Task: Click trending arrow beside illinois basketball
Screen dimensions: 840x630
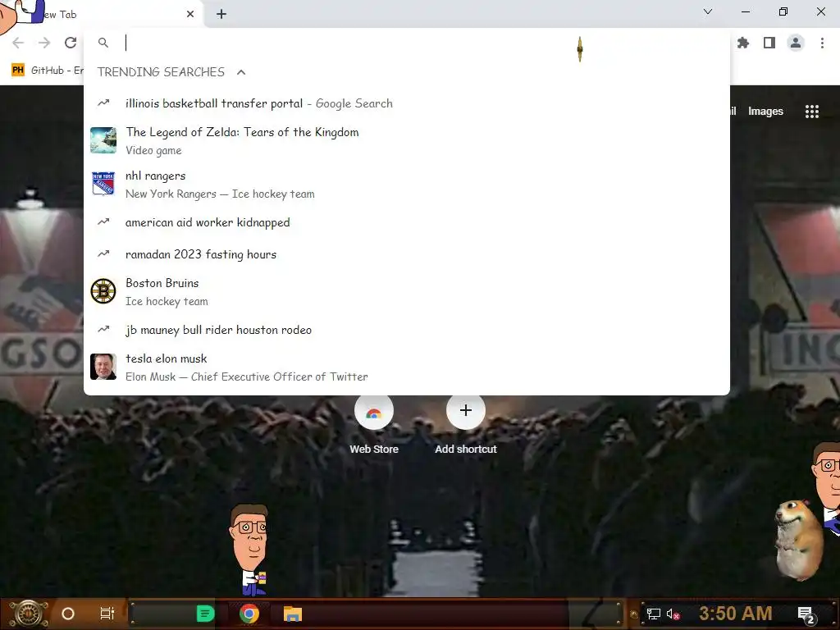Action: pyautogui.click(x=103, y=103)
